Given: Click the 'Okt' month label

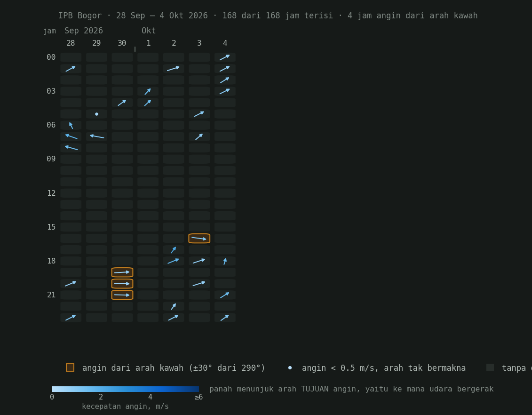Looking at the screenshot, I should coord(149,31).
